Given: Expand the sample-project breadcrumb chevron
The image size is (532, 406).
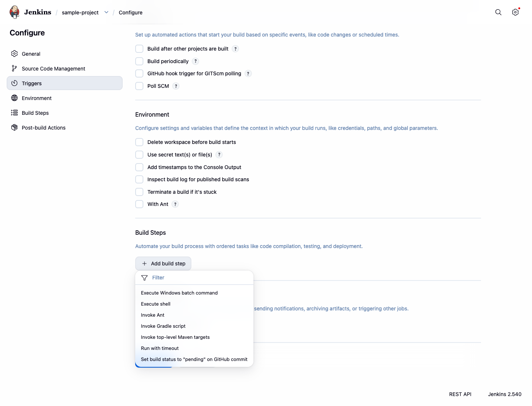Looking at the screenshot, I should click(x=106, y=12).
